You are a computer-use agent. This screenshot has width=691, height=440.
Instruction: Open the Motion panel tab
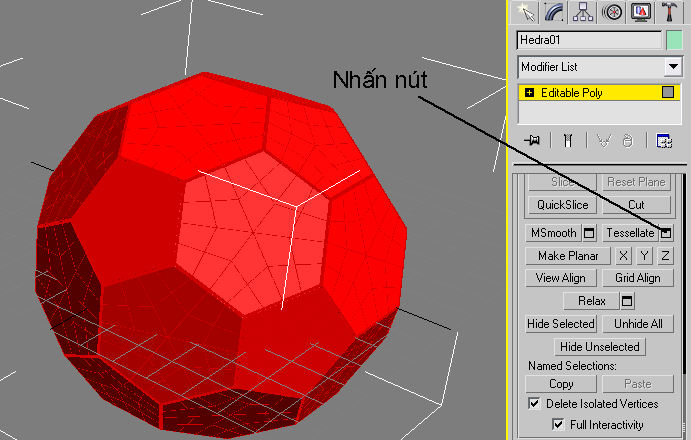click(x=612, y=12)
